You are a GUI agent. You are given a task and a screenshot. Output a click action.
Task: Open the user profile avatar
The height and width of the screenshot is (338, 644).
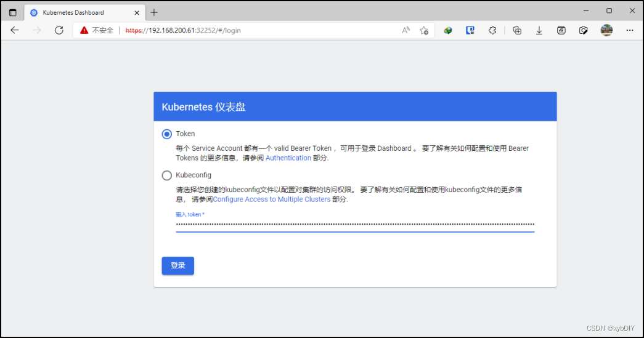point(606,30)
